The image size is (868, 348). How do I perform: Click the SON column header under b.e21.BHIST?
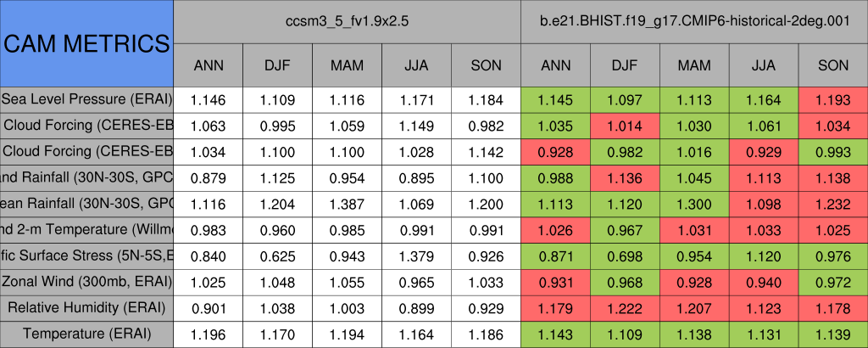tap(833, 65)
